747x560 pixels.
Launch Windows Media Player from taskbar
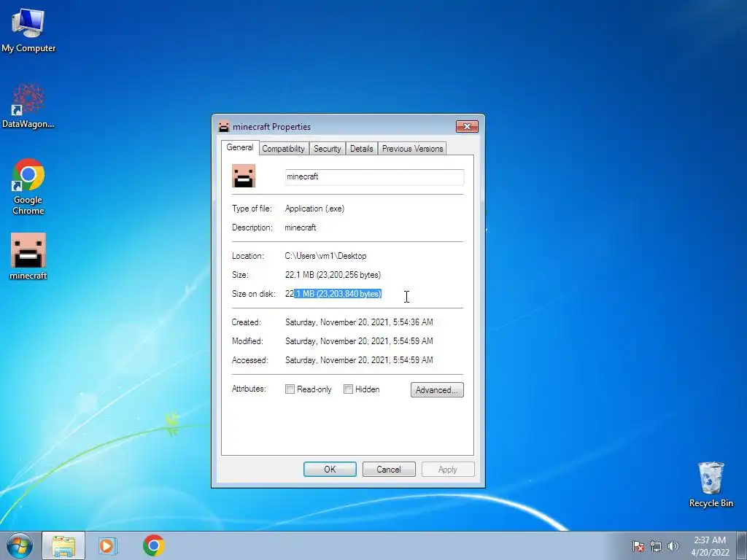108,545
